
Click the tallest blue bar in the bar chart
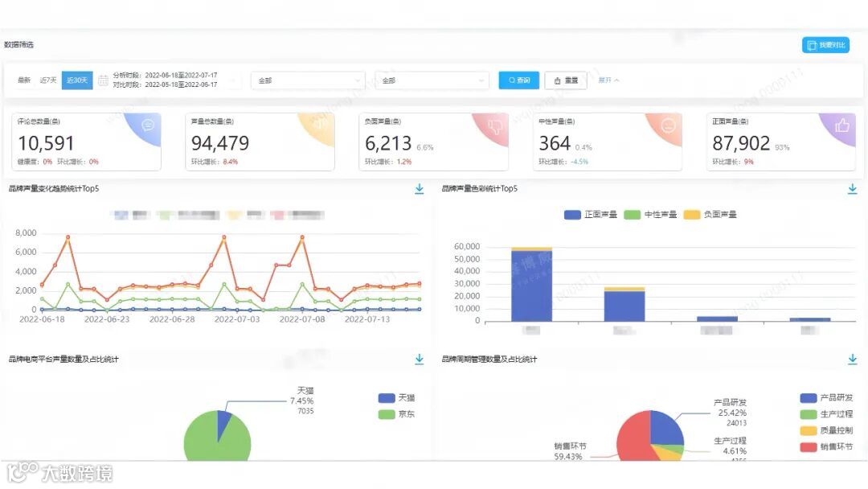[531, 286]
